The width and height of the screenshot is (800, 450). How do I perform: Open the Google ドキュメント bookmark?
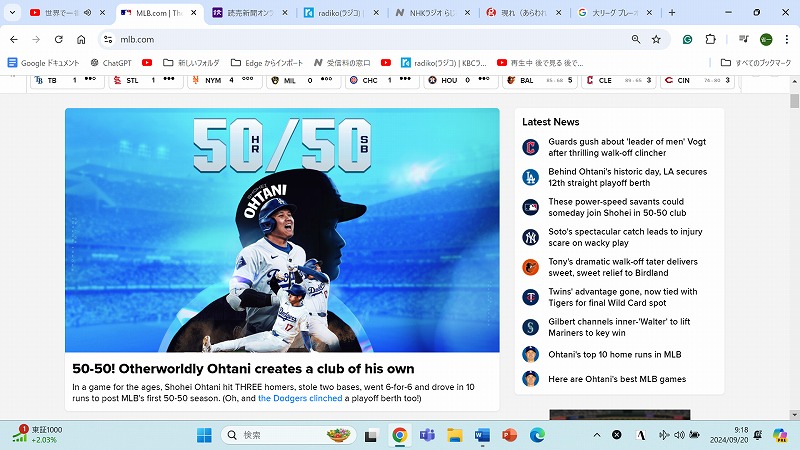tap(44, 63)
